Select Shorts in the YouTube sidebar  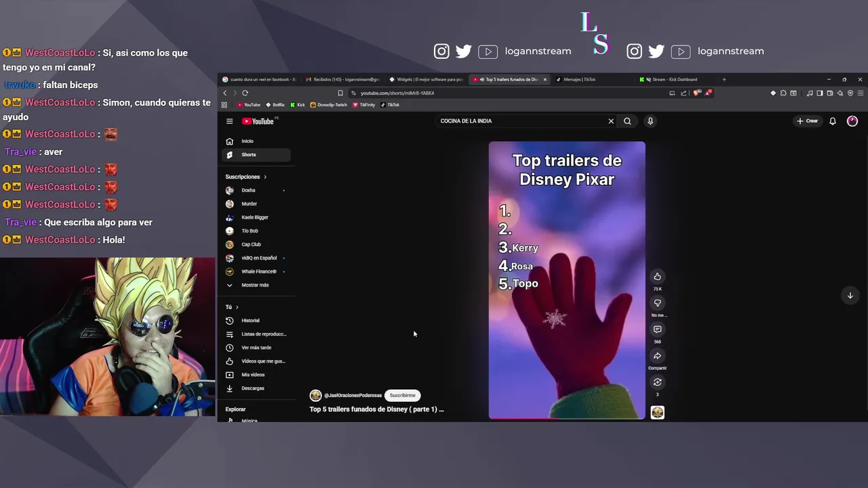[x=257, y=155]
